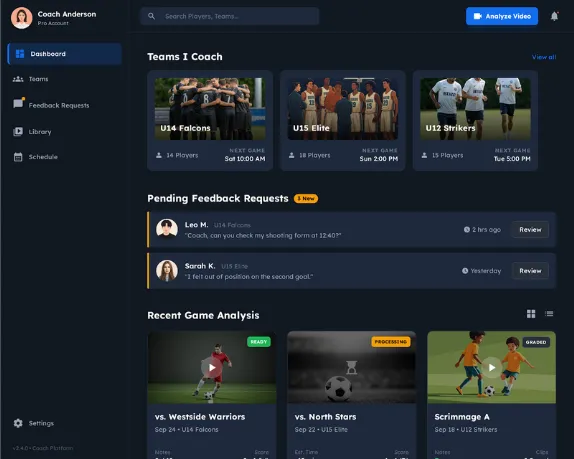
Task: Click the 3 New badge
Action: 306,198
